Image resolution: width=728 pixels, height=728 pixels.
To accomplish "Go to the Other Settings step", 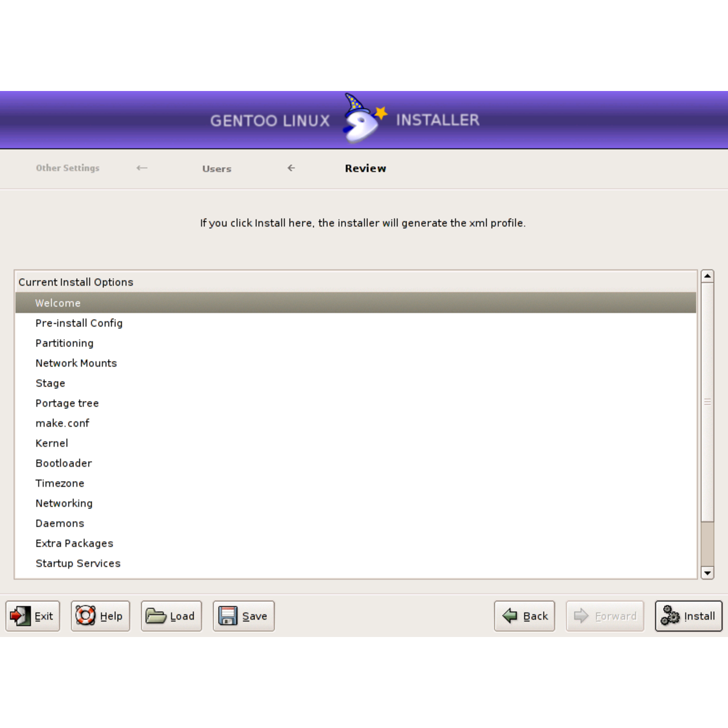I will pos(67,168).
